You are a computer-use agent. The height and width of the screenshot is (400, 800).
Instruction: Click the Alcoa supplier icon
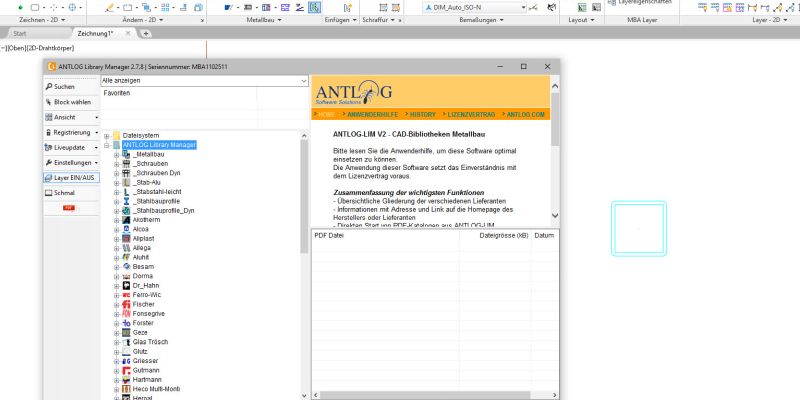click(x=126, y=229)
